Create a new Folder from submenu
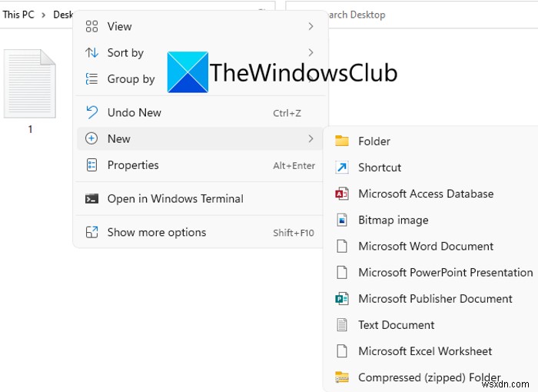Image resolution: width=538 pixels, height=392 pixels. 432,141
